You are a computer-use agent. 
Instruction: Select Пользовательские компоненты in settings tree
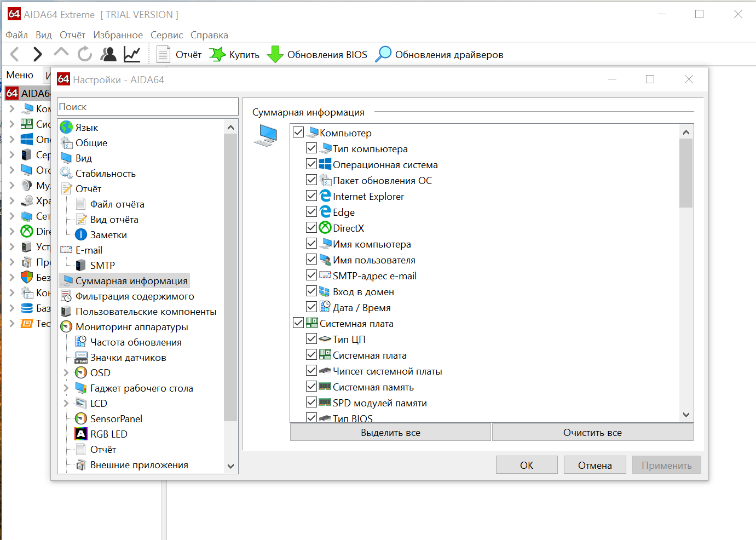146,312
